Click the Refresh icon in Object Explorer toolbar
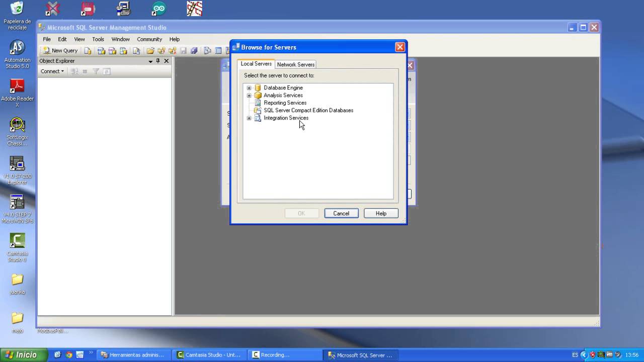This screenshot has height=362, width=644. (107, 71)
